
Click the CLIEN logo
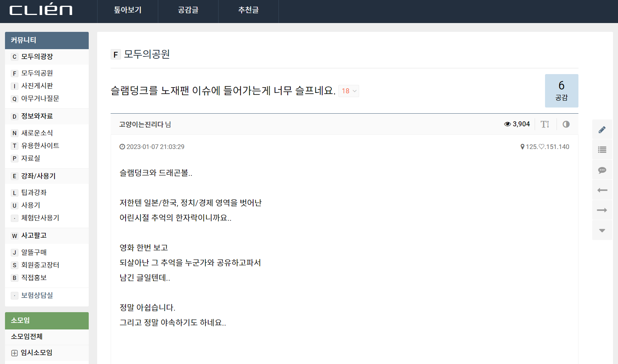[41, 10]
